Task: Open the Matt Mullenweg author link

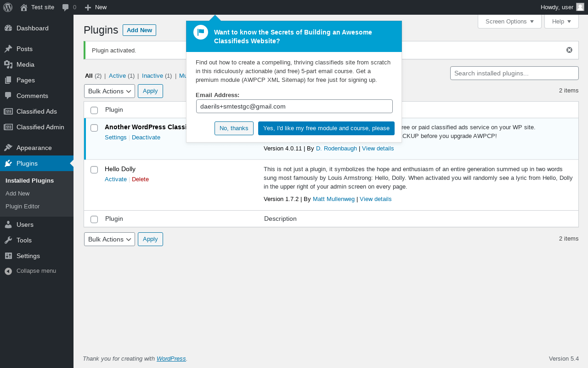Action: point(334,199)
